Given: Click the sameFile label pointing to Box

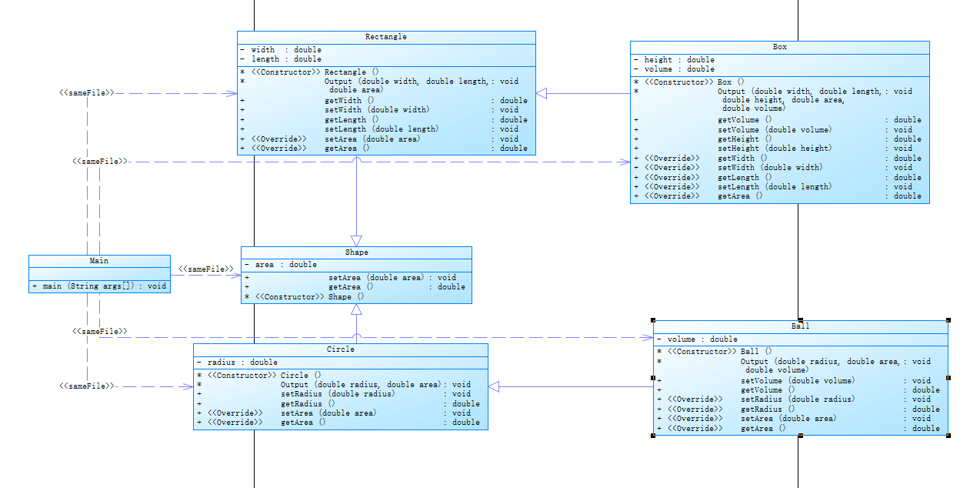Looking at the screenshot, I should coord(100,162).
